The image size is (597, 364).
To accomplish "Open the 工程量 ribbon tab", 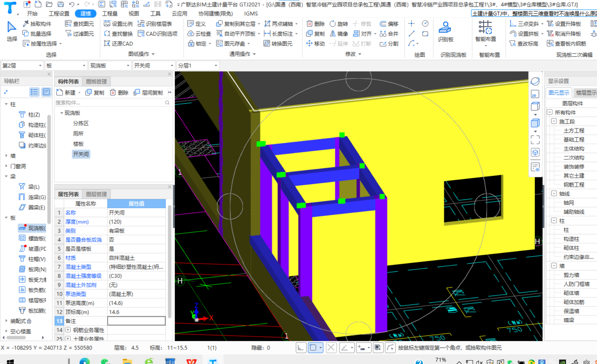I will [x=110, y=13].
